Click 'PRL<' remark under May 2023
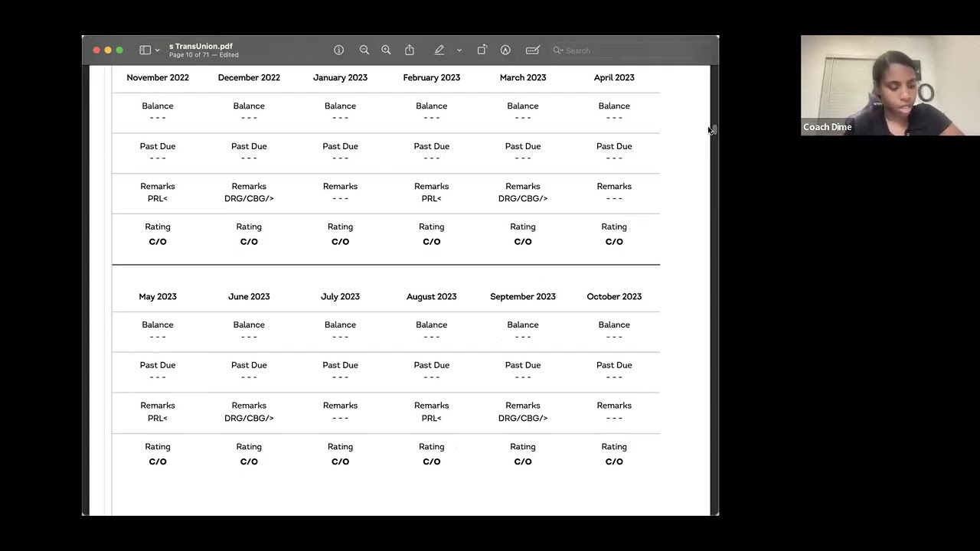Viewport: 980px width, 551px height. pos(158,418)
